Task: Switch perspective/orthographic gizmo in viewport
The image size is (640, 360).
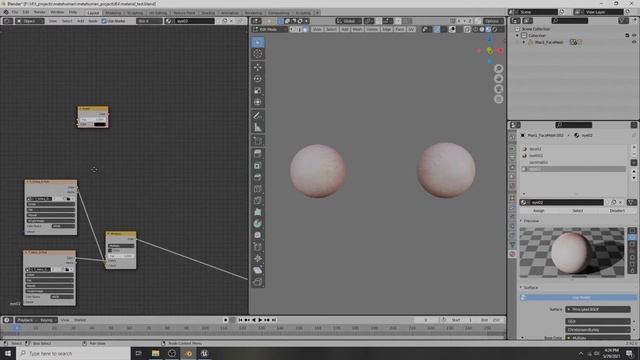Action: pos(498,99)
